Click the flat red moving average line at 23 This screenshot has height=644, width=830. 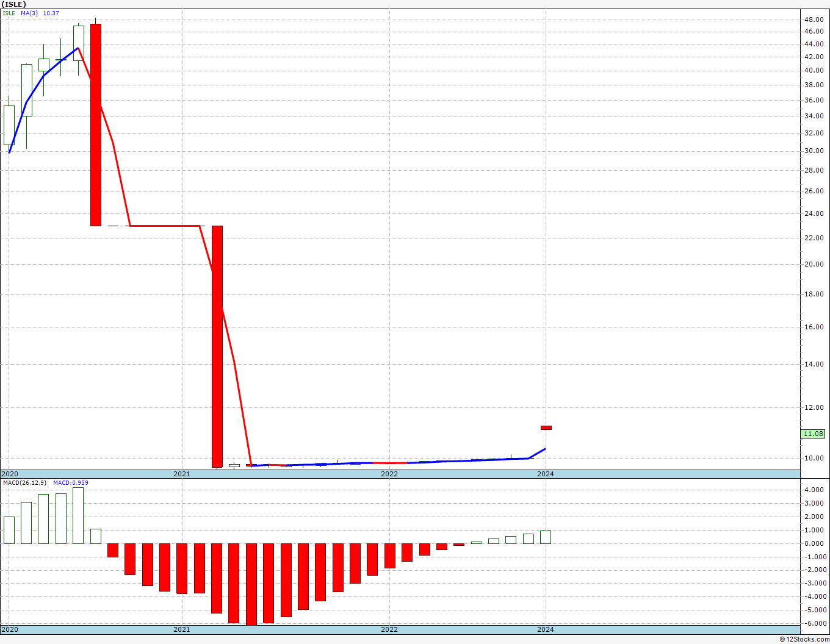click(x=165, y=226)
